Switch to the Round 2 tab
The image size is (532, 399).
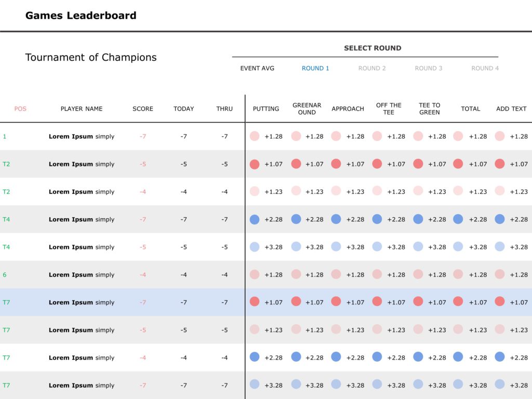coord(372,68)
